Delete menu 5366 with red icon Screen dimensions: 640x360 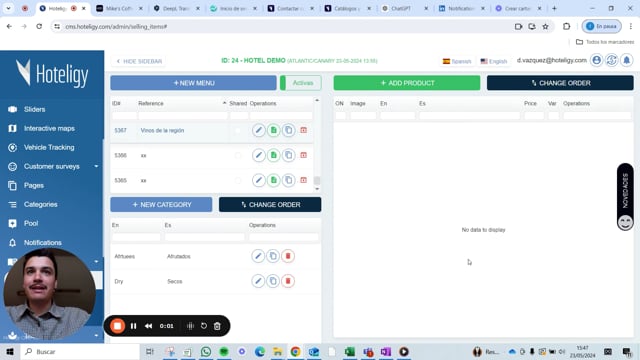click(x=303, y=155)
